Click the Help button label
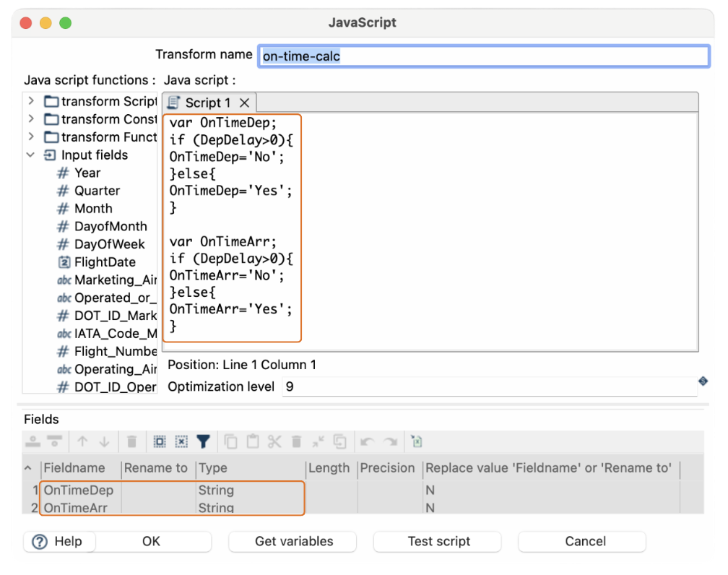 tap(68, 542)
